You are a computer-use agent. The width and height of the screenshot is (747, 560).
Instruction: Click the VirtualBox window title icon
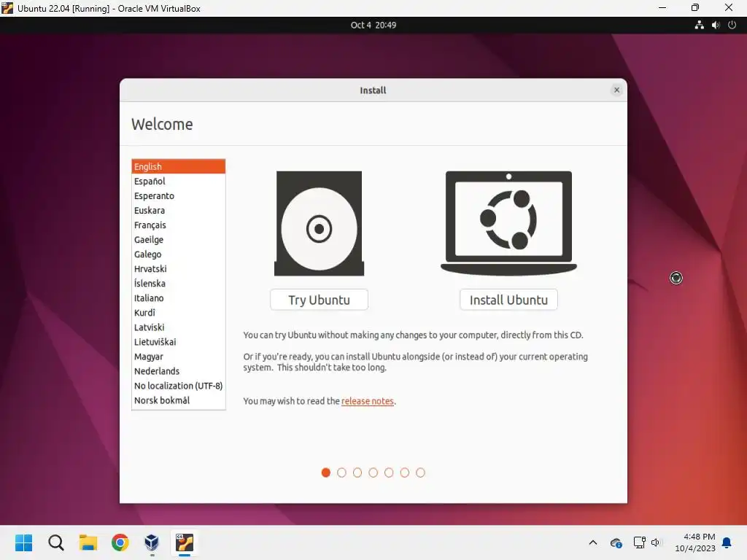click(7, 8)
